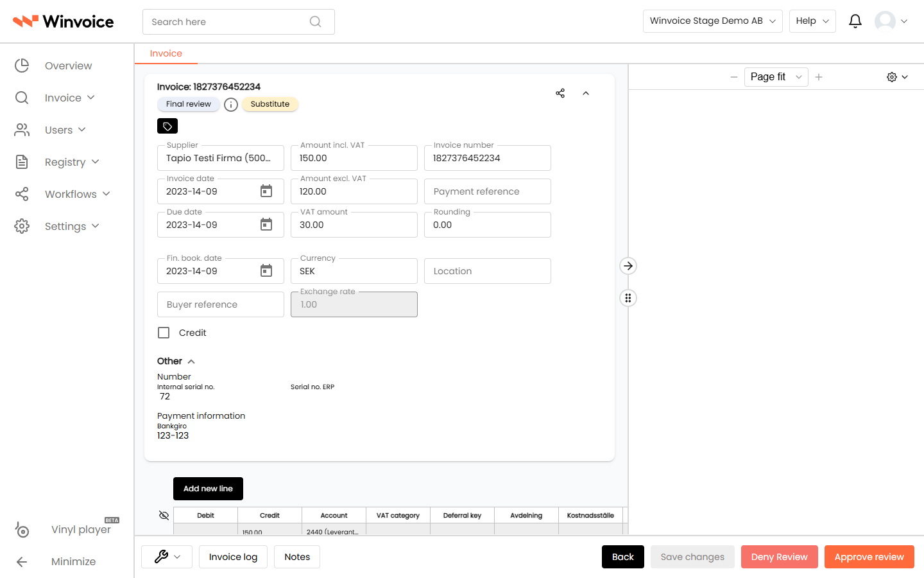Click the share icon on invoice card
This screenshot has height=578, width=924.
pyautogui.click(x=560, y=93)
